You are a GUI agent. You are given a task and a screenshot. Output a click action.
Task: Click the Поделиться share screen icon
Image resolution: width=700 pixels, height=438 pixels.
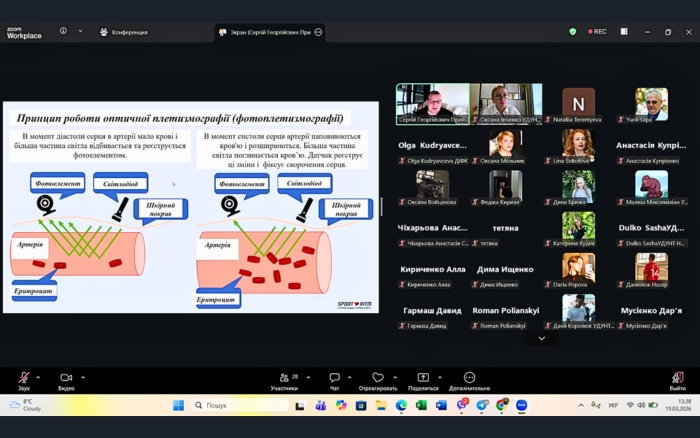pyautogui.click(x=423, y=380)
